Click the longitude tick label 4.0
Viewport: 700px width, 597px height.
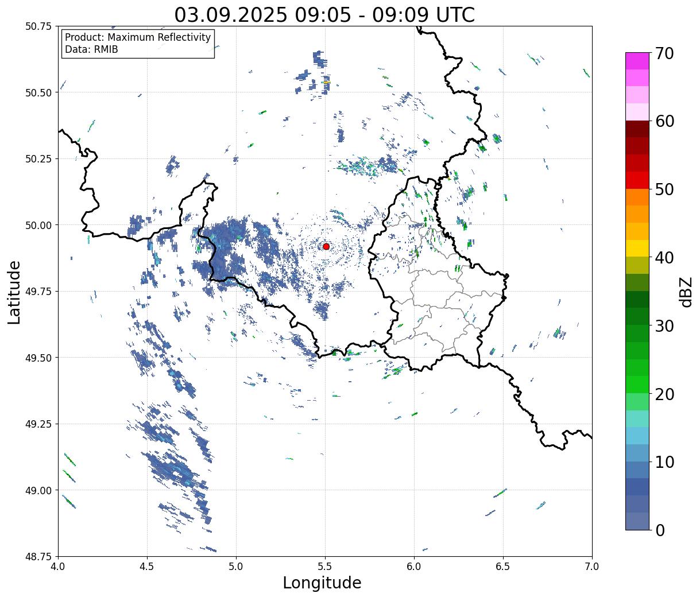58,567
